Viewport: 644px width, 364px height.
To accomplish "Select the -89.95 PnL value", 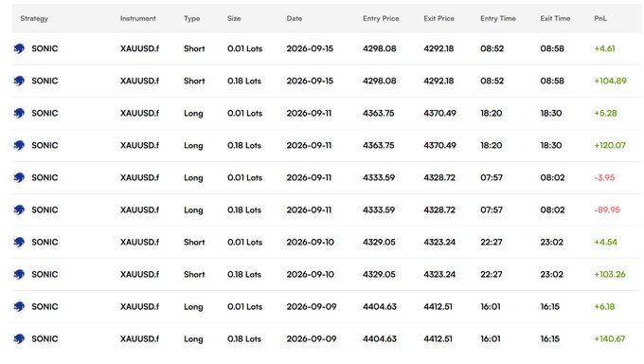I will click(x=607, y=210).
